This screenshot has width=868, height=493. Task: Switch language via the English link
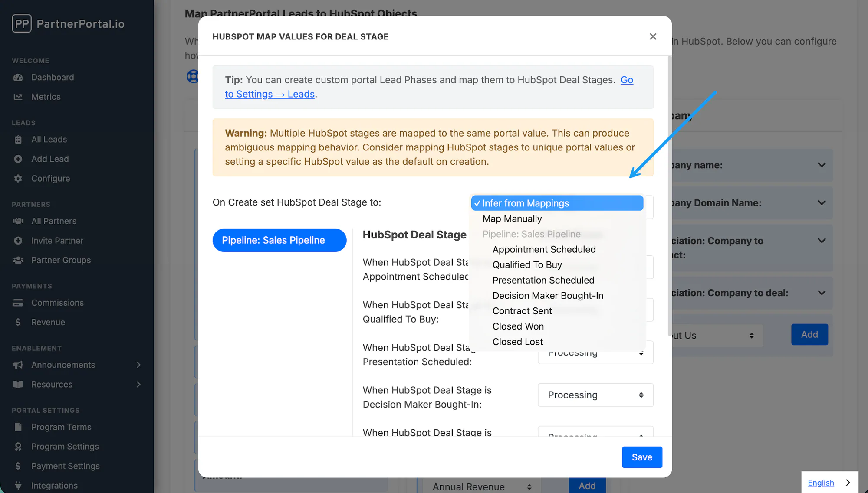(x=821, y=483)
